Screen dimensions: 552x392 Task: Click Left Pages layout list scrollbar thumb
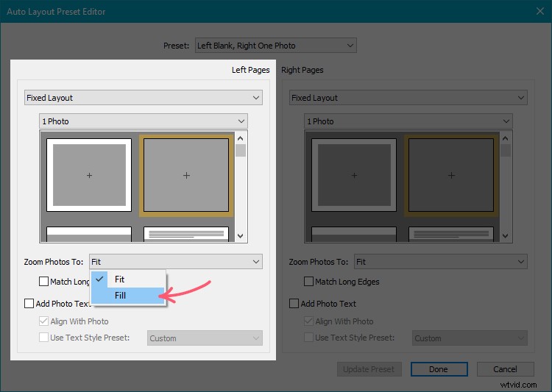pos(241,150)
